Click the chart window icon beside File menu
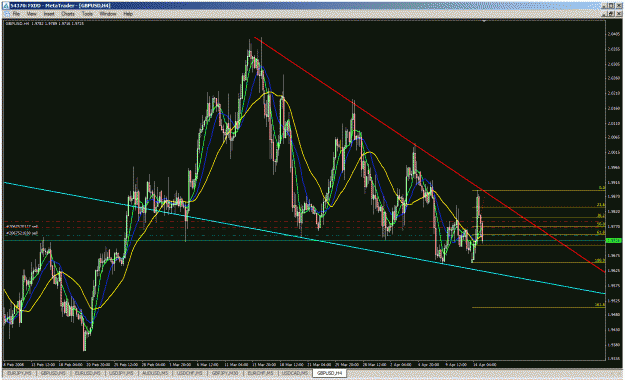The height and width of the screenshot is (380, 625). pos(6,14)
